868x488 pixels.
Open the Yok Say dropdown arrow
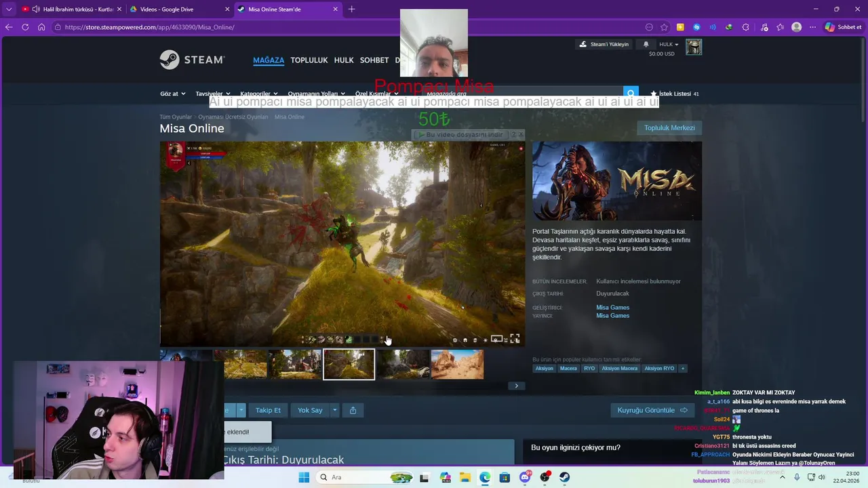[x=334, y=410]
